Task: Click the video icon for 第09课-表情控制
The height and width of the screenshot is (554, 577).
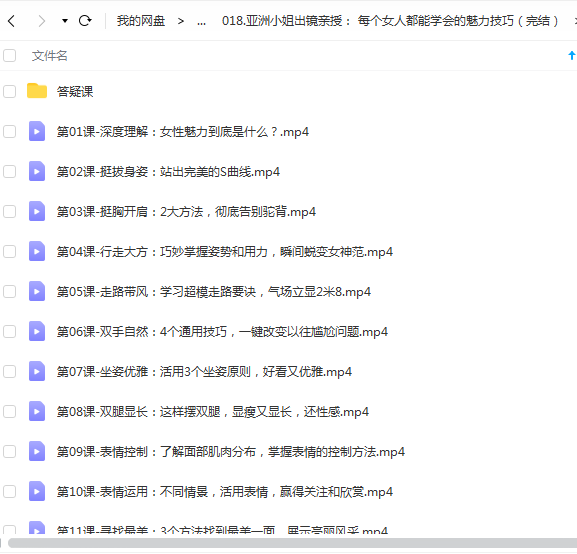Action: coord(37,451)
